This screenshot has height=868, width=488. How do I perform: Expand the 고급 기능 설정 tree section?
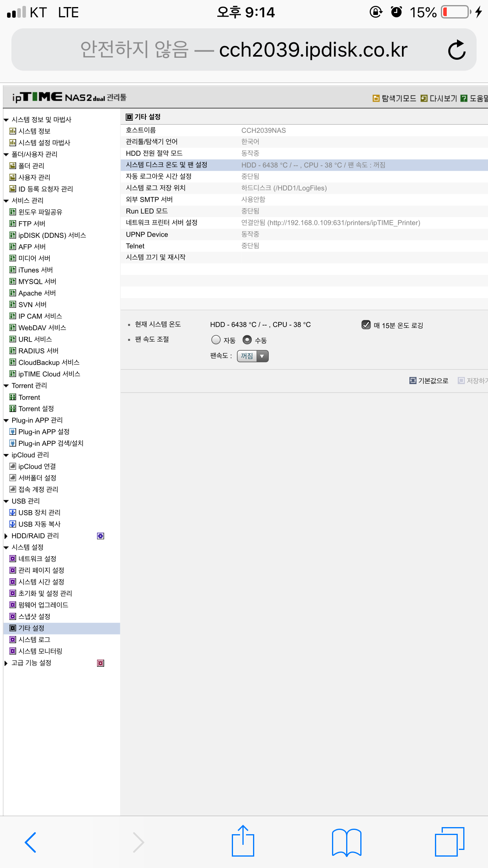coord(6,663)
